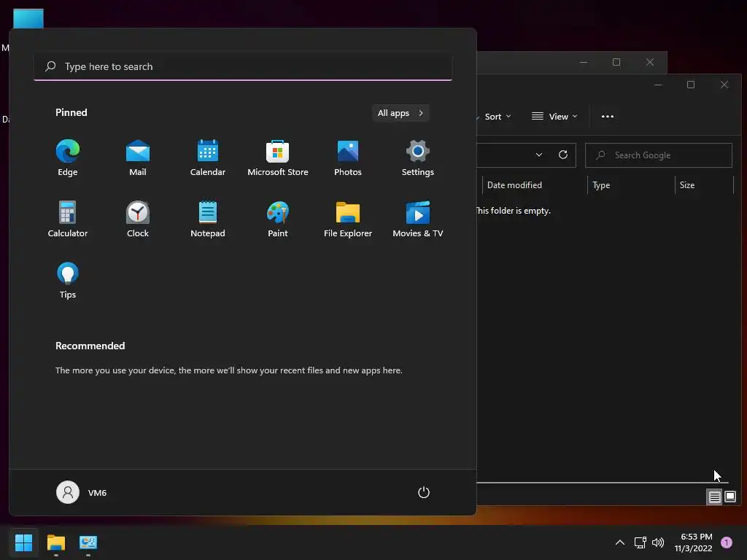The height and width of the screenshot is (560, 747).
Task: Launch the Calculator app
Action: [68, 219]
